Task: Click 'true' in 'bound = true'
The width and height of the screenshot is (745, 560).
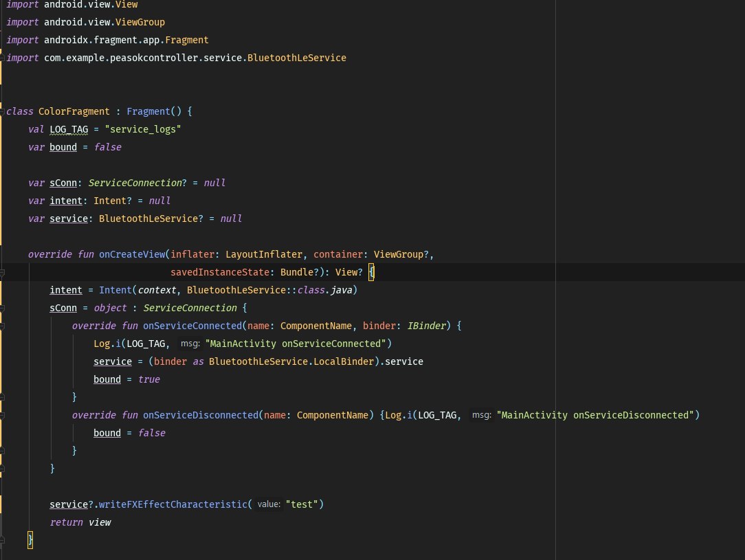Action: (148, 380)
